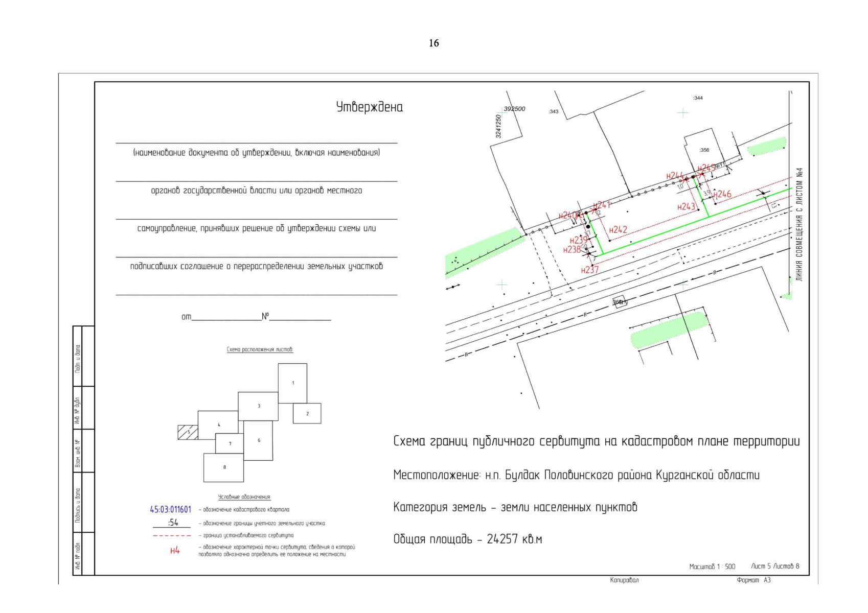
Task: Select the hatched sheet 5 box
Action: 188,432
